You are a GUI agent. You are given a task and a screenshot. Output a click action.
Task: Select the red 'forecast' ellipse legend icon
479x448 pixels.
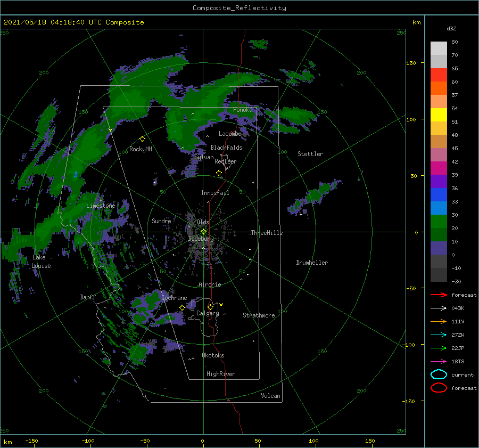(x=439, y=388)
